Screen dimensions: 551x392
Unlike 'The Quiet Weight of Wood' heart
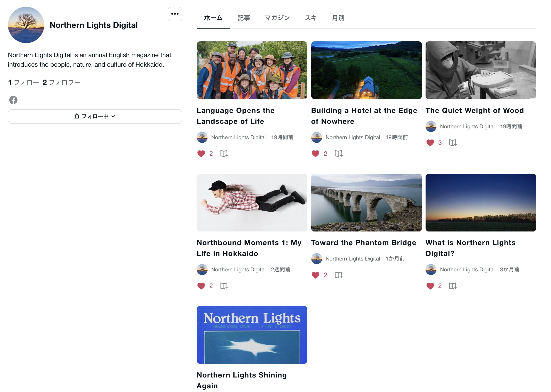click(x=430, y=143)
